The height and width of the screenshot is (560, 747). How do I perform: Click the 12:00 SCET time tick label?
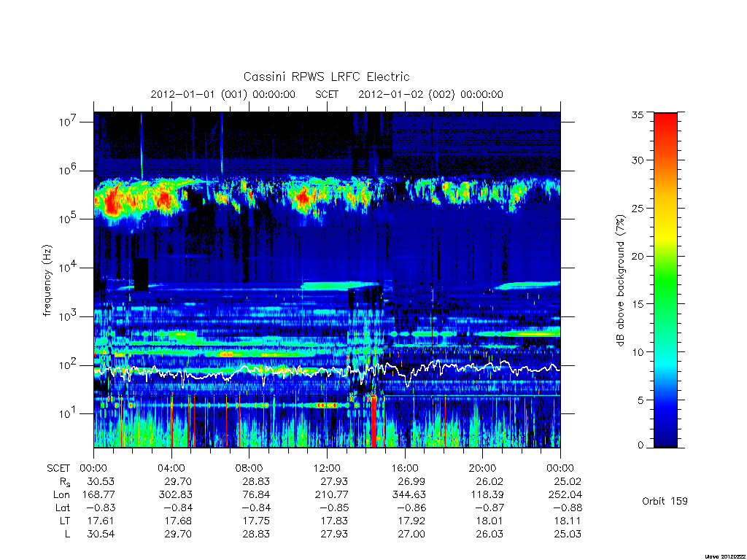pyautogui.click(x=328, y=468)
